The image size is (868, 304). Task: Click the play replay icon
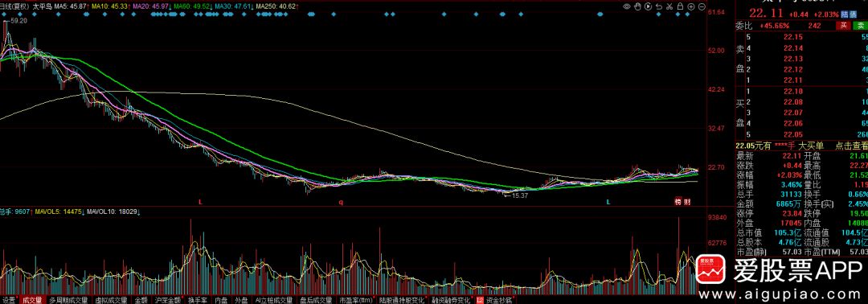pyautogui.click(x=649, y=6)
